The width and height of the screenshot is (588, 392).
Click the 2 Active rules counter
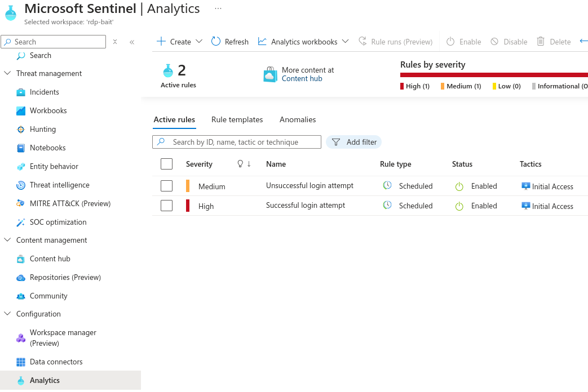click(x=179, y=76)
